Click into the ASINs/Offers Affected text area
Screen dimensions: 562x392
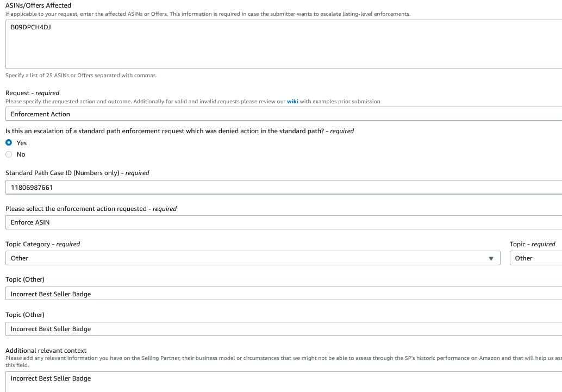click(283, 45)
